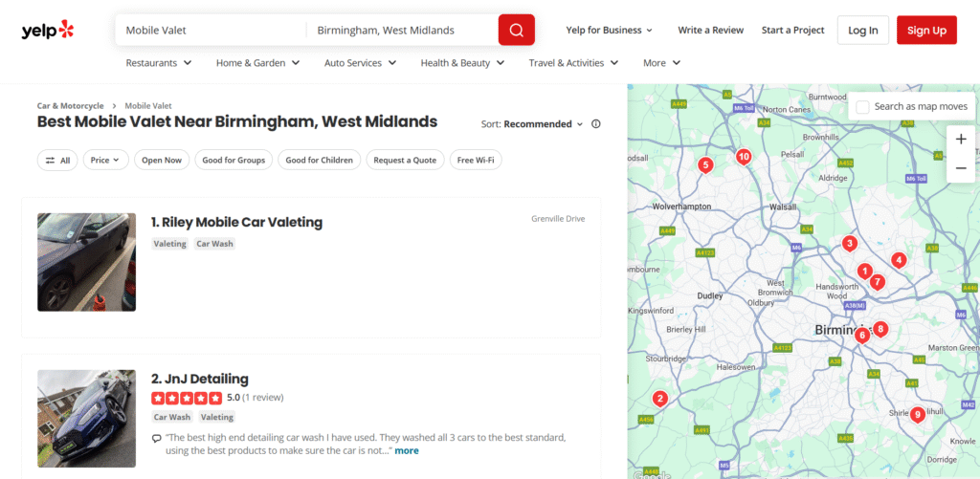Open the Restaurants category menu

159,63
